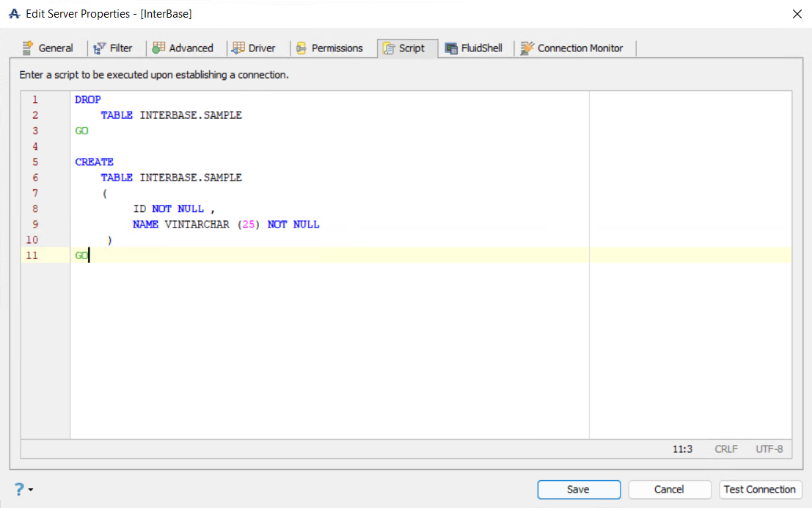812x508 pixels.
Task: Click the Advanced tab icon
Action: (158, 48)
